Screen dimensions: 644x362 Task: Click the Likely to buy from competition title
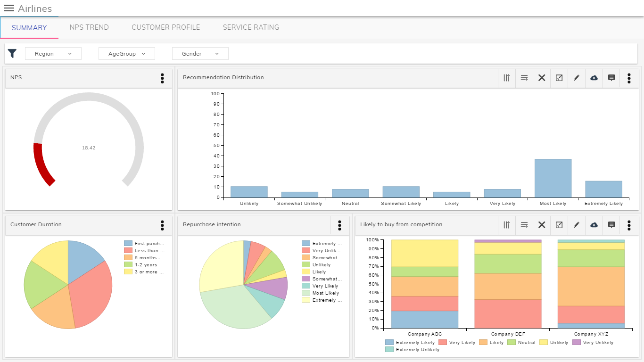401,224
